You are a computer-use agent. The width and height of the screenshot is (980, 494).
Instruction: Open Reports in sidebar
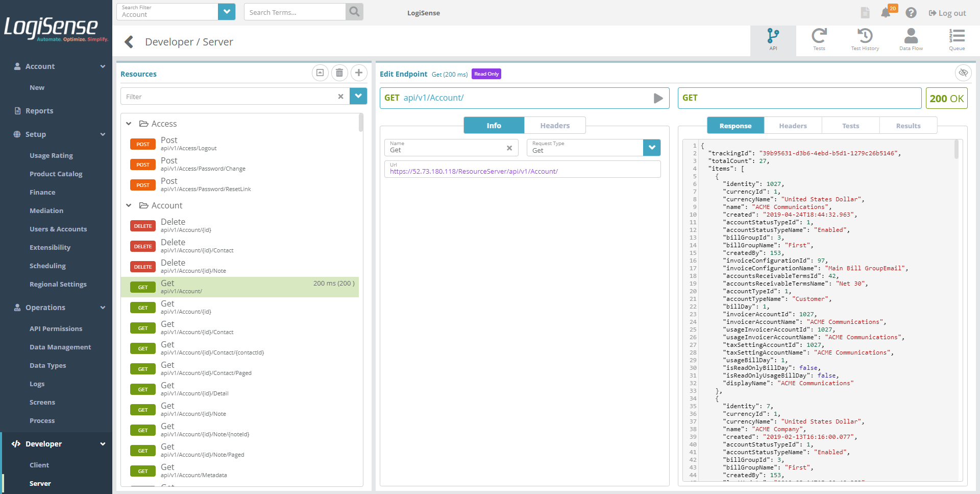(39, 111)
